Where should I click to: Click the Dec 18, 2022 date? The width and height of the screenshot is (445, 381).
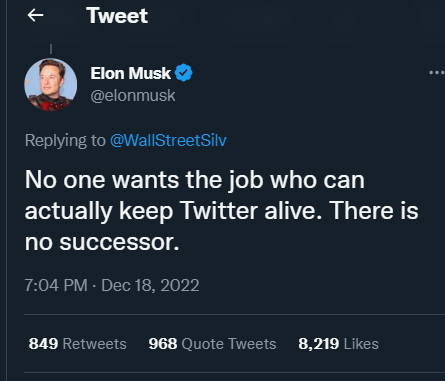(x=150, y=285)
